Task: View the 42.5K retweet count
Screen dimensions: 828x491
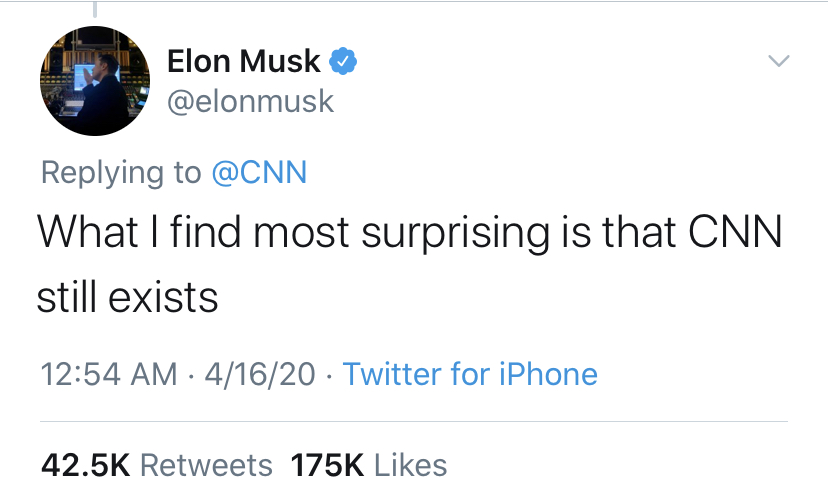Action: tap(84, 464)
